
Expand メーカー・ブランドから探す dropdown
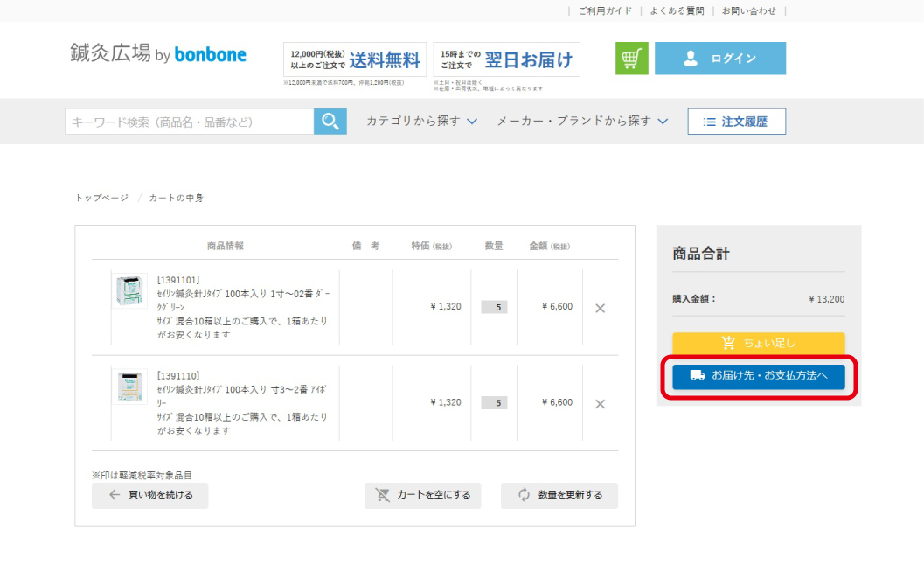582,122
